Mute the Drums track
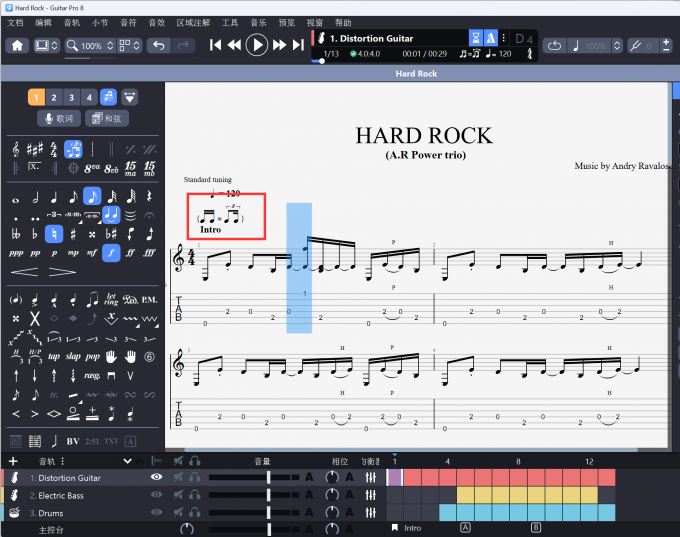Image resolution: width=680 pixels, height=537 pixels. click(x=178, y=512)
